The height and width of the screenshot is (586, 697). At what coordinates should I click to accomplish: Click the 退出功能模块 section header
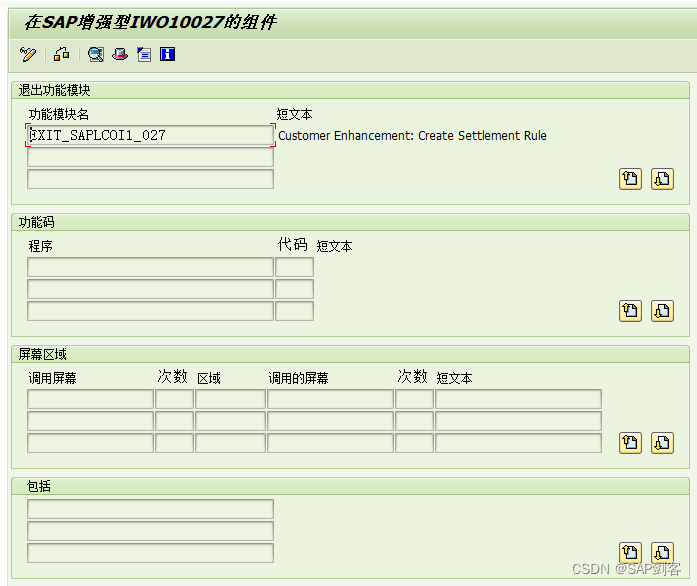tap(54, 90)
